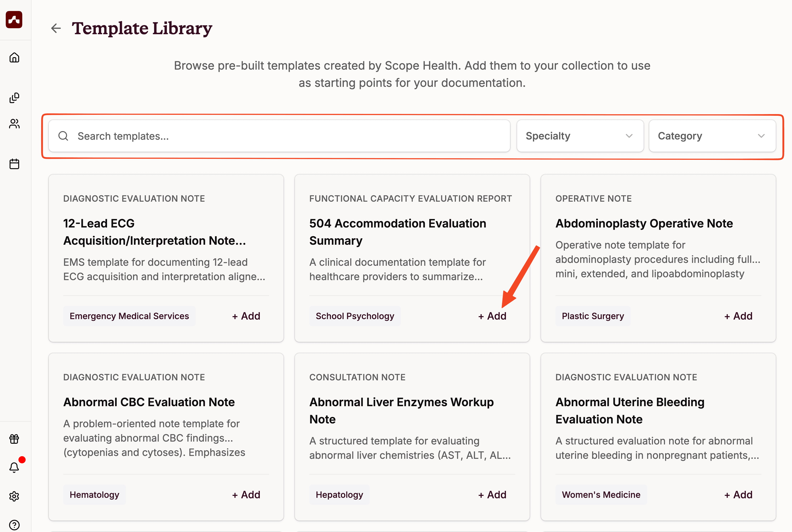Open the templates copy icon in sidebar
This screenshot has width=792, height=532.
(14, 98)
